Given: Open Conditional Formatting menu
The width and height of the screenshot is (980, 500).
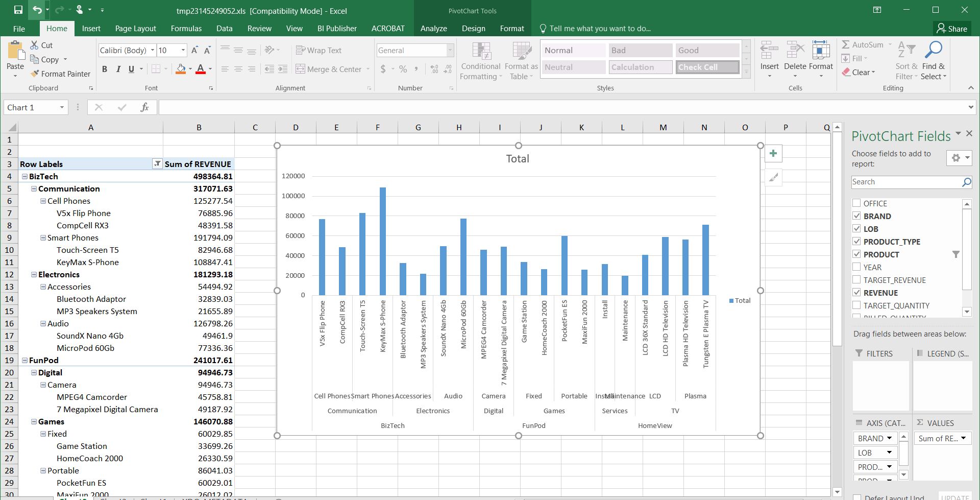Looking at the screenshot, I should (480, 61).
